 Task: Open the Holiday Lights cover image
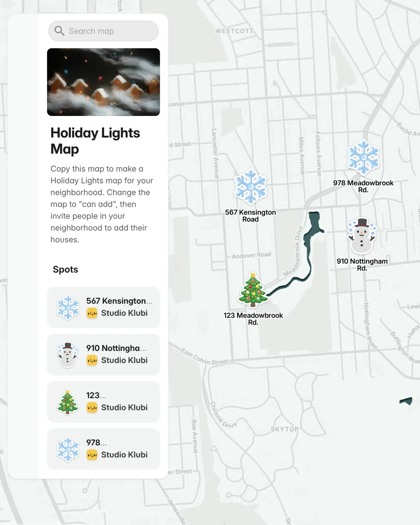103,82
